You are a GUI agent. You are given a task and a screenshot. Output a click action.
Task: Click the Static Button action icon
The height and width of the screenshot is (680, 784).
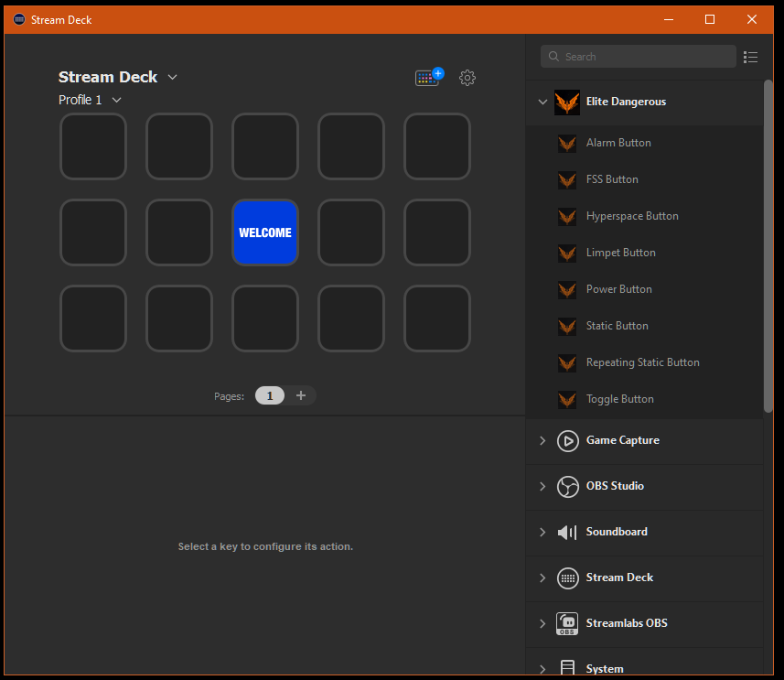pos(567,326)
